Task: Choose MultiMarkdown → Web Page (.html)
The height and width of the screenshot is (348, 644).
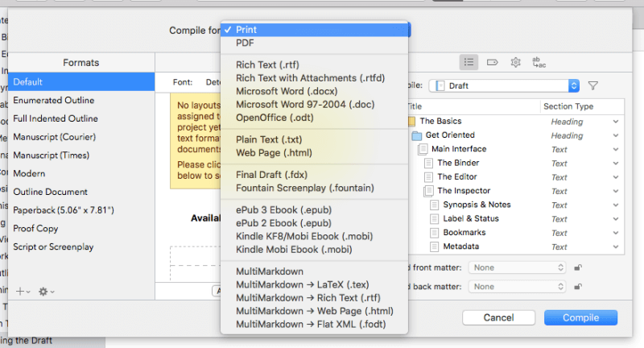Action: 315,311
